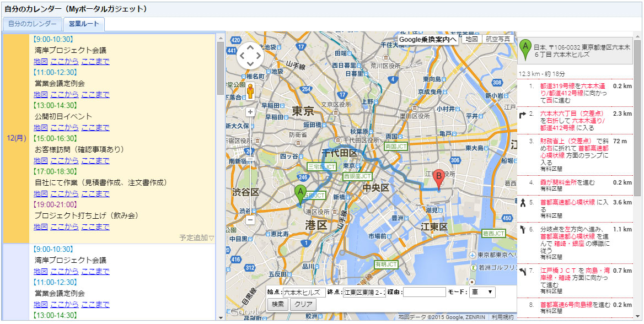Open Google乗換案内へ link
644x324 pixels.
[427, 40]
